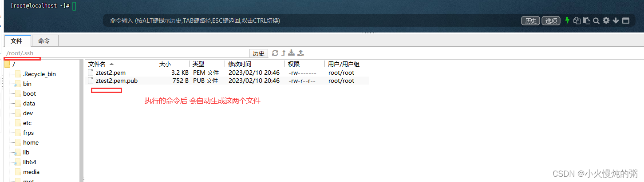
Task: Sort by 类型 column header
Action: point(207,64)
